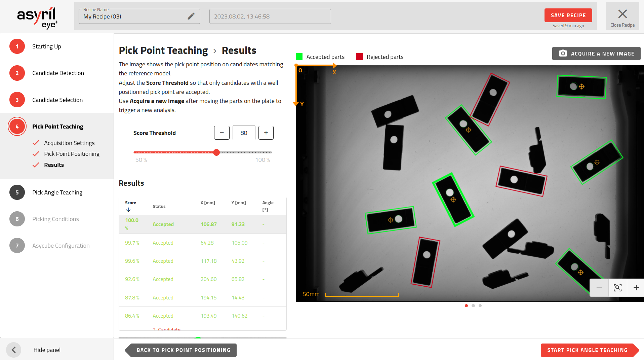
Task: Switch to second image page dot
Action: point(473,306)
